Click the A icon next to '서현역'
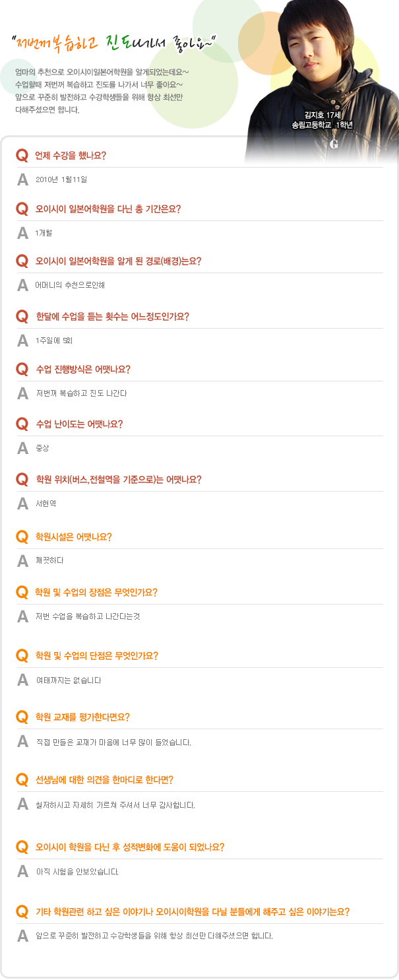 point(22,504)
